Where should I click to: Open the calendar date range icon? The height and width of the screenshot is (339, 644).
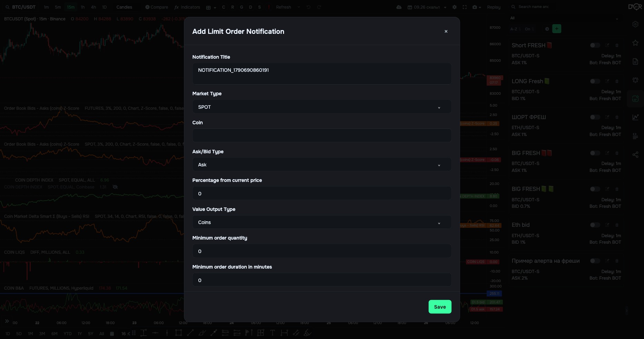(112, 334)
